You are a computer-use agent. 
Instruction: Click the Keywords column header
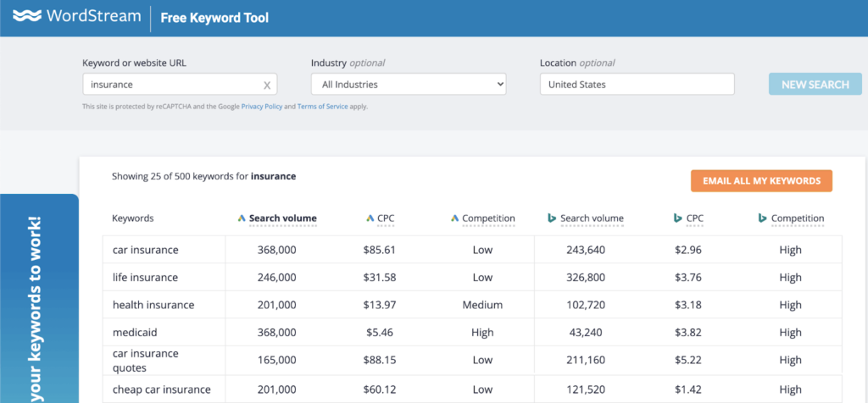[x=133, y=218]
